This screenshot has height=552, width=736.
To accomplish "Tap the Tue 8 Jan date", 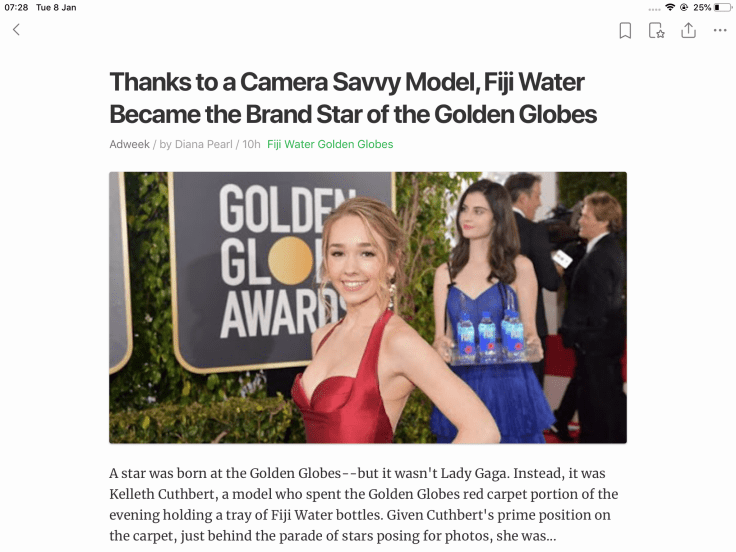I will click(x=56, y=8).
